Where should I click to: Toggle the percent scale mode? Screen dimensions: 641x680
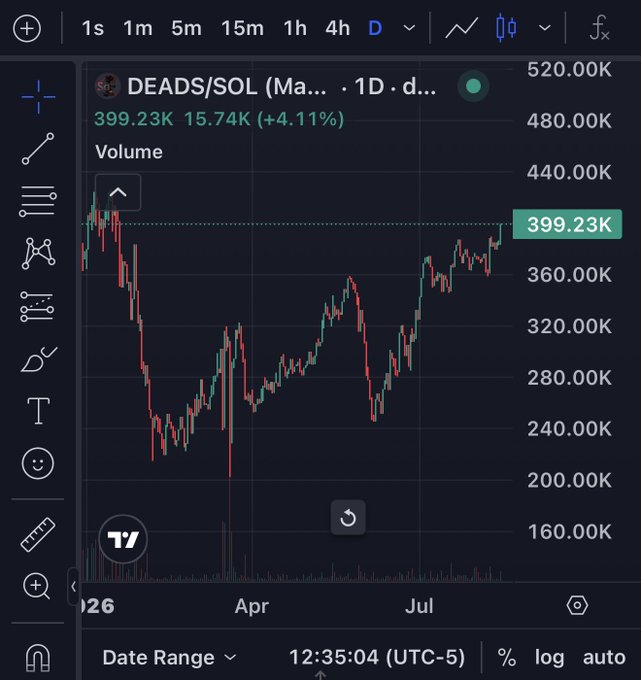click(507, 657)
